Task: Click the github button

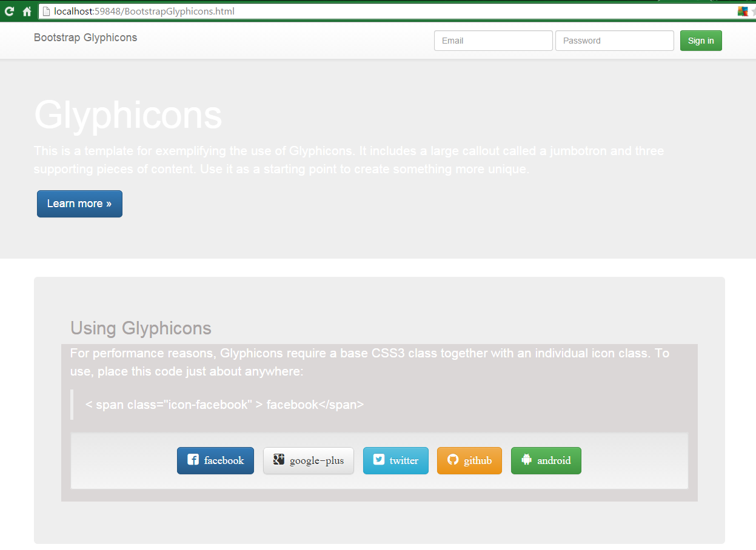Action: point(469,460)
